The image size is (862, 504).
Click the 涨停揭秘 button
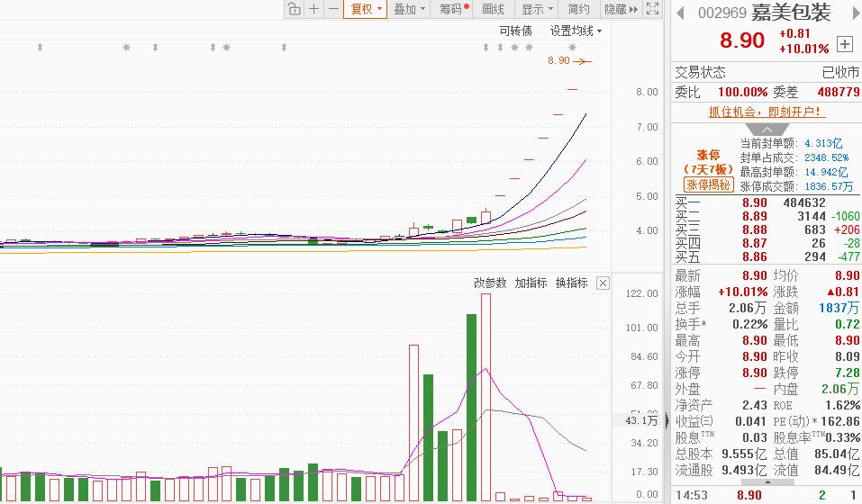coord(706,184)
